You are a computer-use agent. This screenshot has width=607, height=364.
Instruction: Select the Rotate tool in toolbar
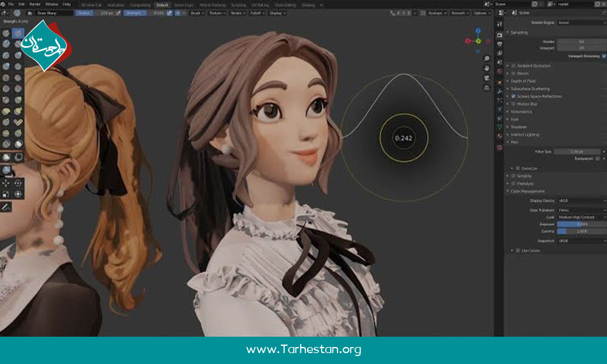pos(18,183)
